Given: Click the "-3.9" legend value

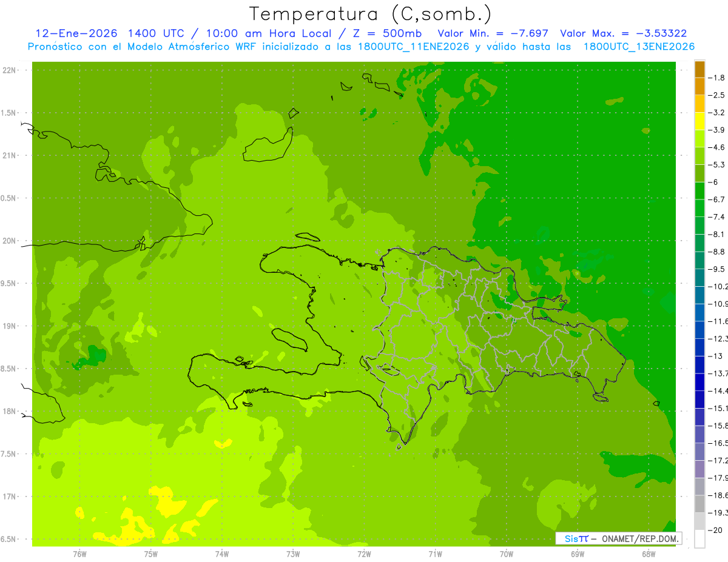Looking at the screenshot, I should tap(718, 130).
